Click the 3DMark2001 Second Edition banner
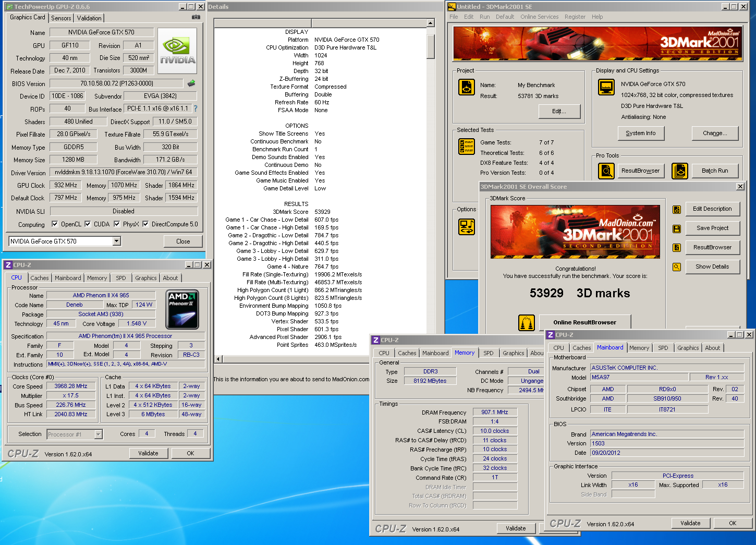The image size is (756, 545). pos(599,44)
